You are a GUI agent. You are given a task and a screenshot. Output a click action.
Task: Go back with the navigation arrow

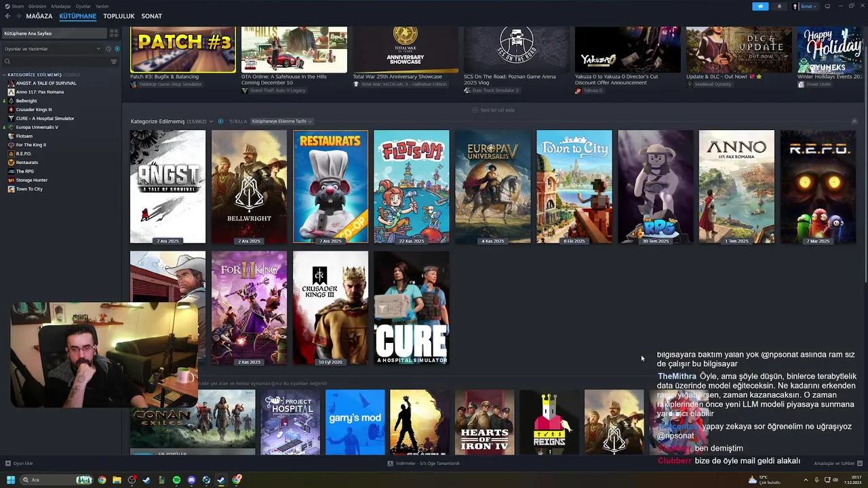pyautogui.click(x=8, y=16)
